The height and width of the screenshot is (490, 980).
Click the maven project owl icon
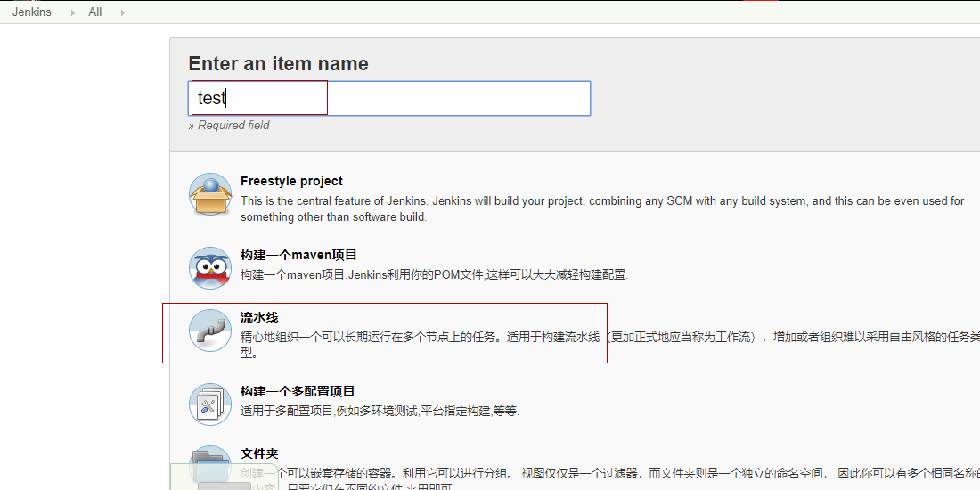click(210, 268)
